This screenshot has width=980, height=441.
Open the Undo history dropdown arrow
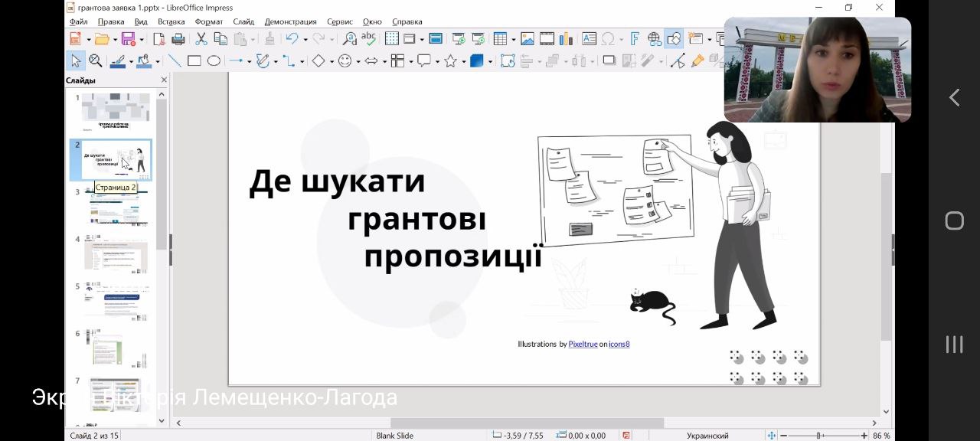(305, 39)
